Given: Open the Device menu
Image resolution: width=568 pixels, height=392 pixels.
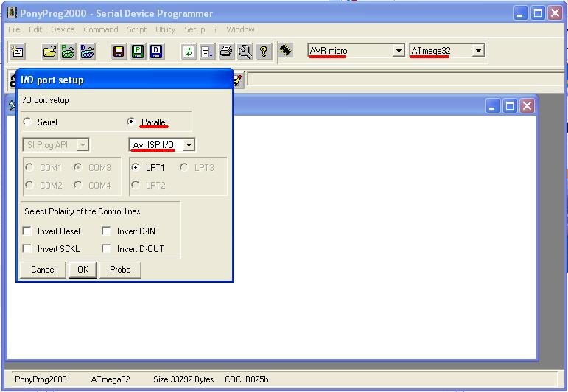Looking at the screenshot, I should 63,29.
